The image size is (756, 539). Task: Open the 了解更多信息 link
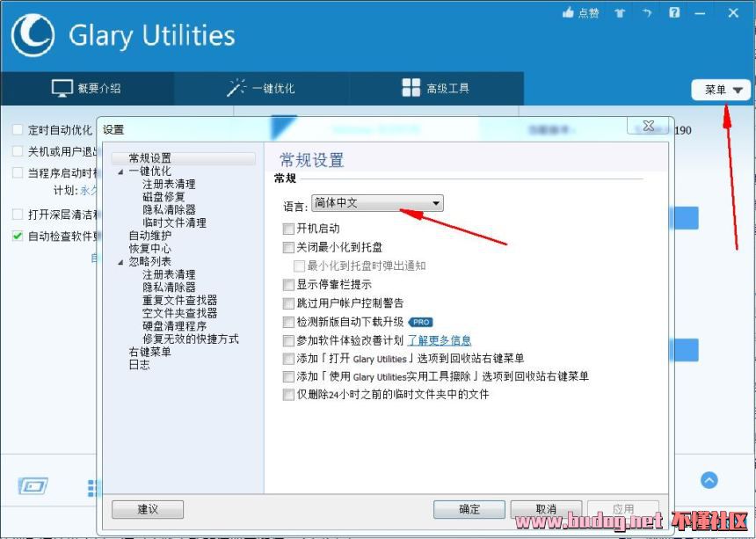pyautogui.click(x=440, y=340)
